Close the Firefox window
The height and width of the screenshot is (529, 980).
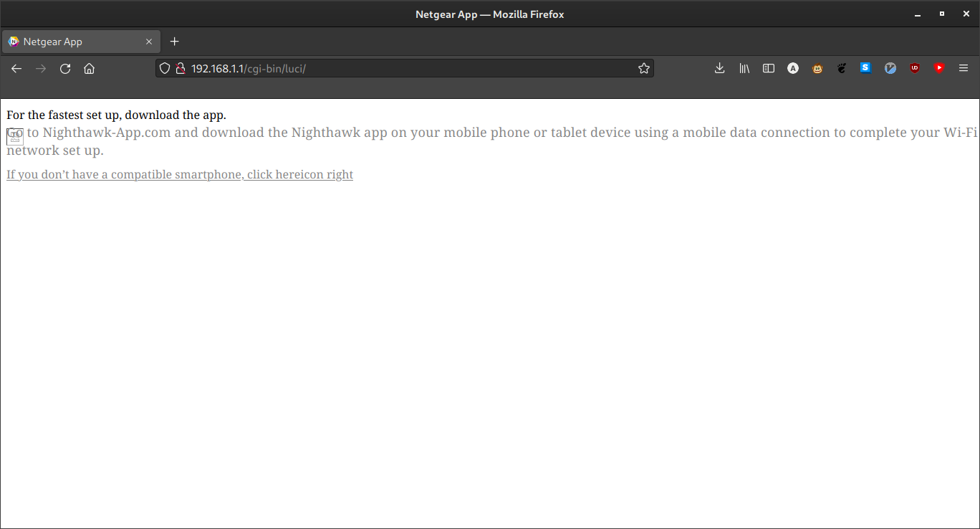(x=966, y=14)
